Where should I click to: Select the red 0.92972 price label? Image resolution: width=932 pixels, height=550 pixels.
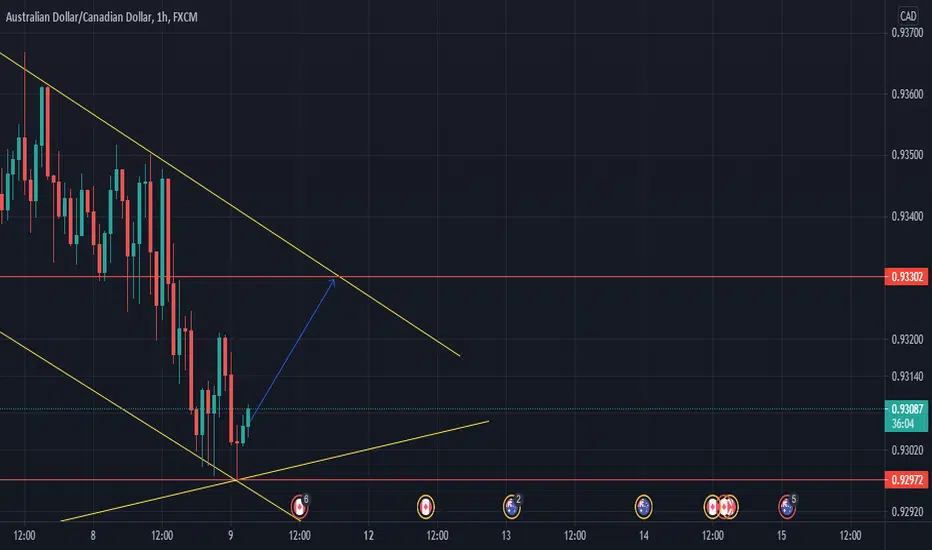(x=906, y=479)
